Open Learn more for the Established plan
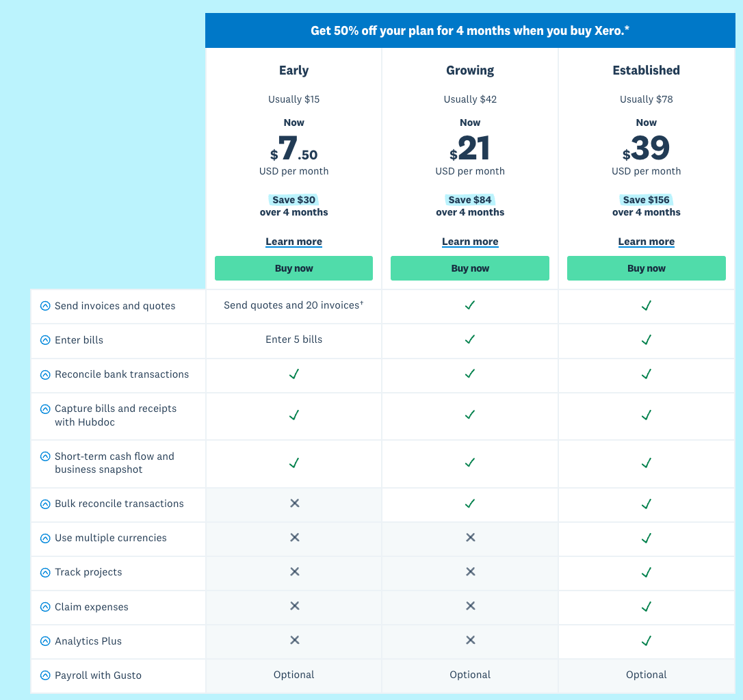The image size is (743, 700). 646,242
